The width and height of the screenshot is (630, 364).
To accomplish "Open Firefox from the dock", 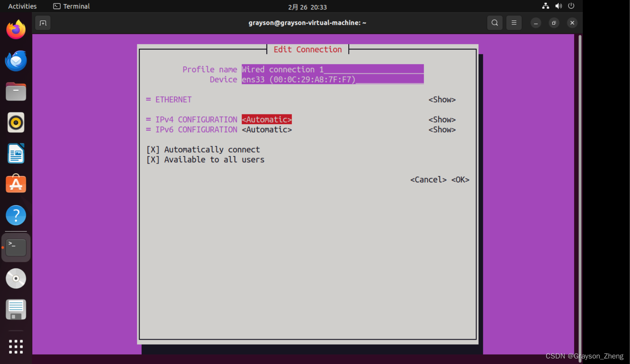I will tap(16, 29).
